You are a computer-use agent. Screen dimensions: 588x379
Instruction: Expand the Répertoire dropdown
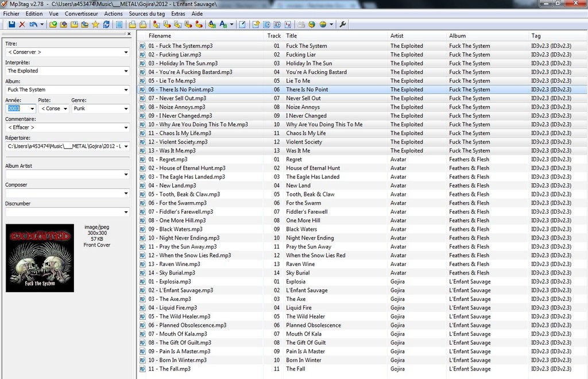(x=126, y=146)
